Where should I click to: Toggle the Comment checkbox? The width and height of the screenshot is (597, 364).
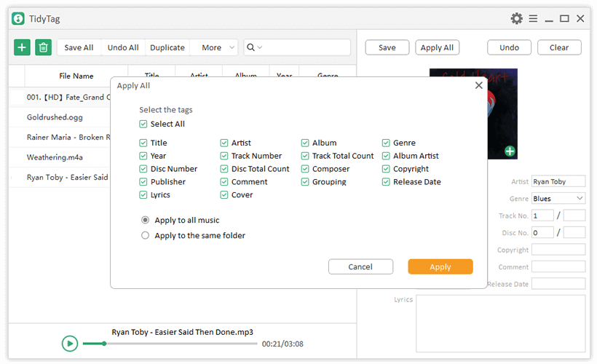224,181
